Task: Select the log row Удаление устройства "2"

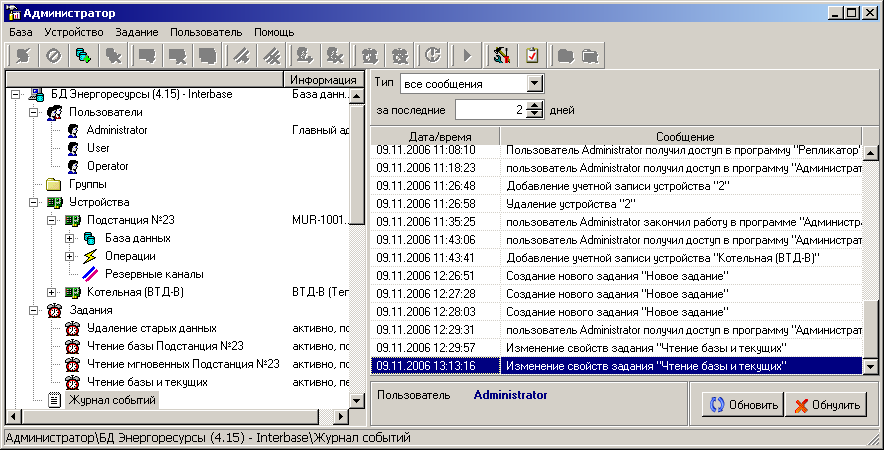Action: point(616,204)
